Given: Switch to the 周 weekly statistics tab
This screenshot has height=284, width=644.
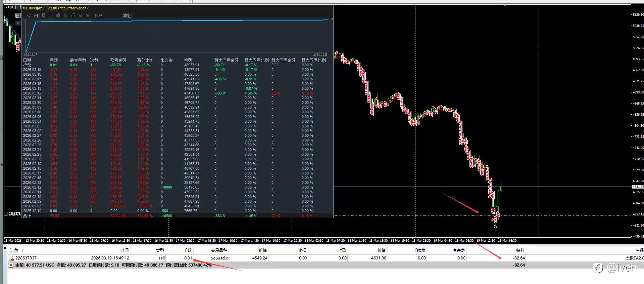Looking at the screenshot, I should click(x=44, y=15).
